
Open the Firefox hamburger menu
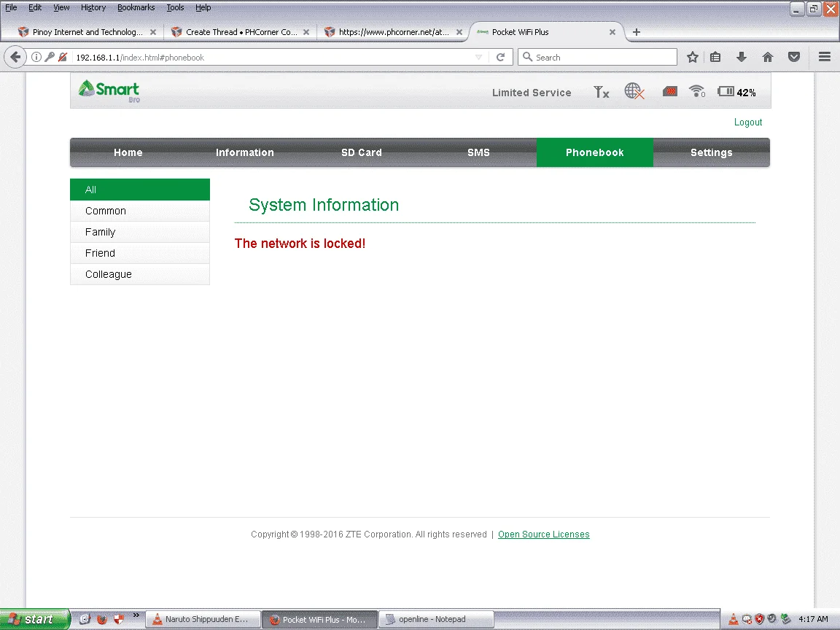pos(825,57)
